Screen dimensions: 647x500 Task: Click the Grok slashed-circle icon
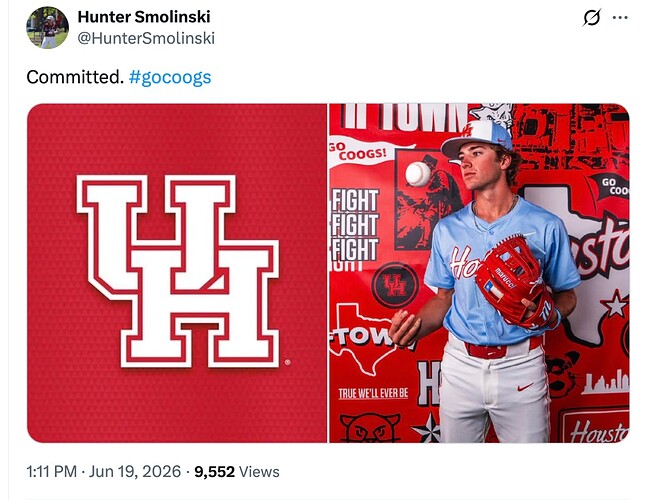[592, 18]
